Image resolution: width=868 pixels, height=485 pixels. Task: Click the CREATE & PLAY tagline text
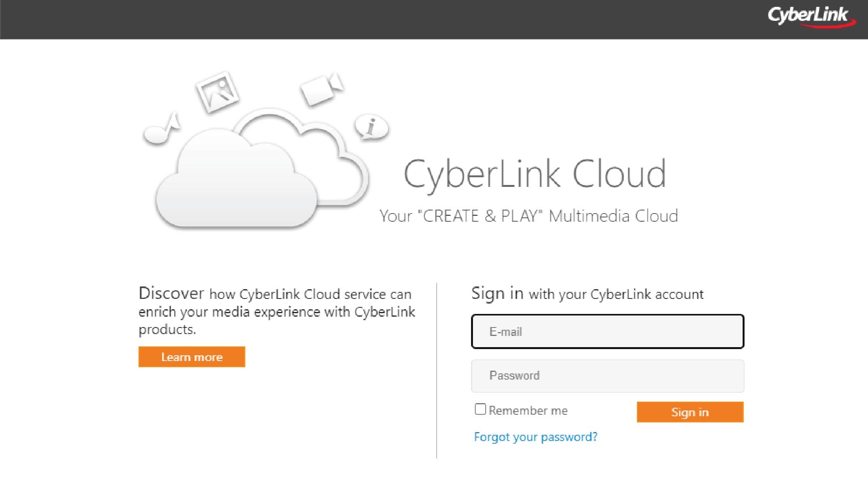[529, 216]
